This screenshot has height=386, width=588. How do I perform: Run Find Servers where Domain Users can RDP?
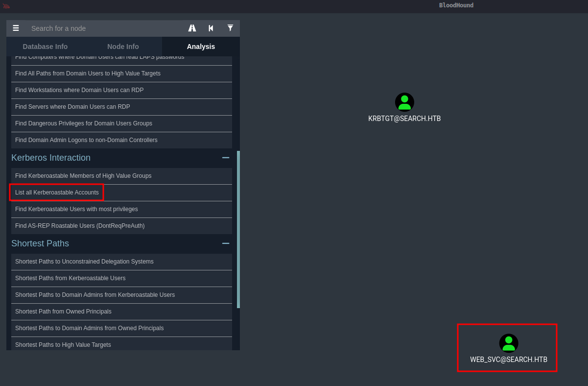pyautogui.click(x=121, y=107)
